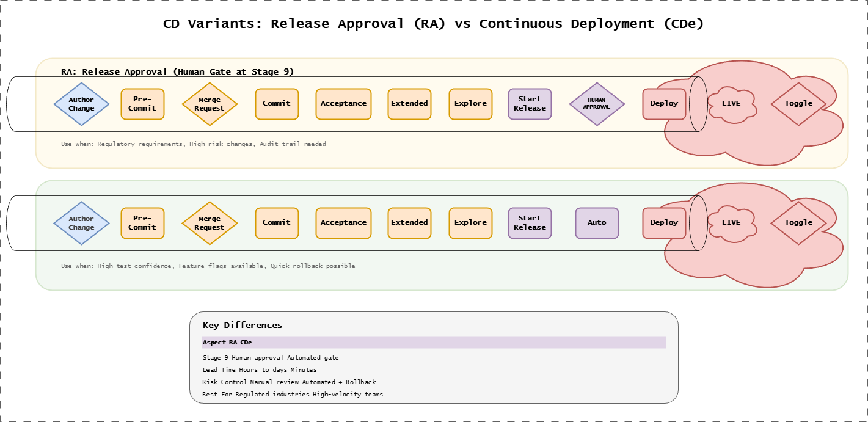Image resolution: width=868 pixels, height=422 pixels.
Task: Select the Merge Request diamond in the RA row
Action: (x=210, y=104)
